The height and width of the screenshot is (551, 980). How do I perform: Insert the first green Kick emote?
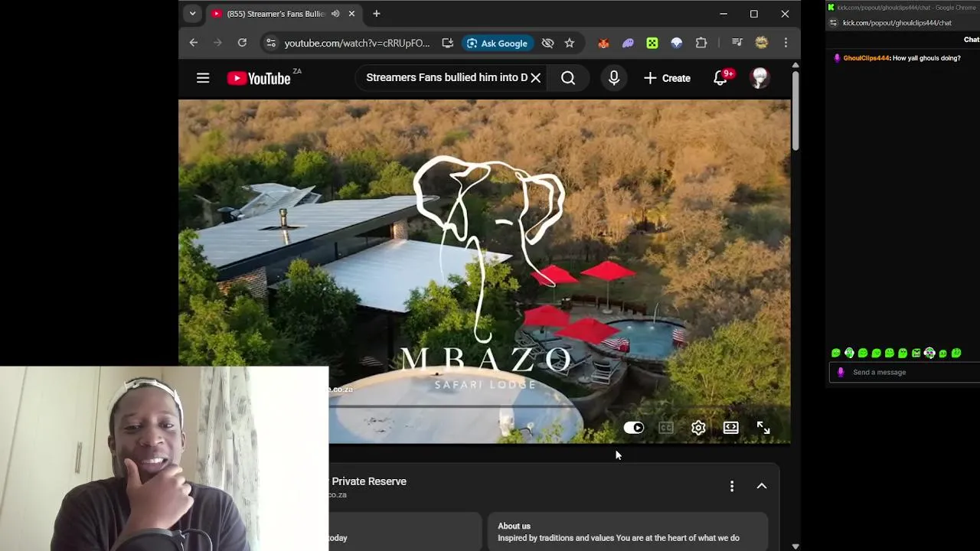pyautogui.click(x=836, y=353)
